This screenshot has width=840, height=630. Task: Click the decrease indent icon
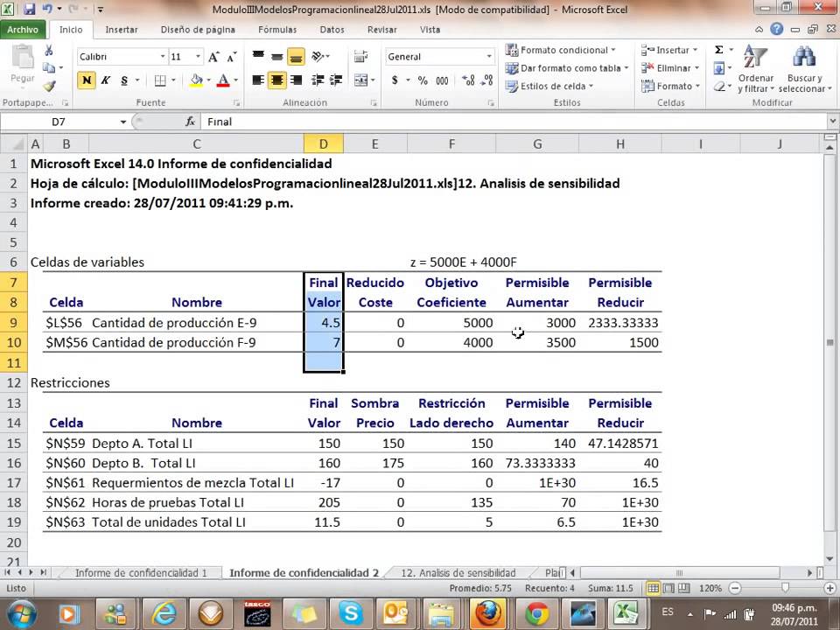click(318, 80)
